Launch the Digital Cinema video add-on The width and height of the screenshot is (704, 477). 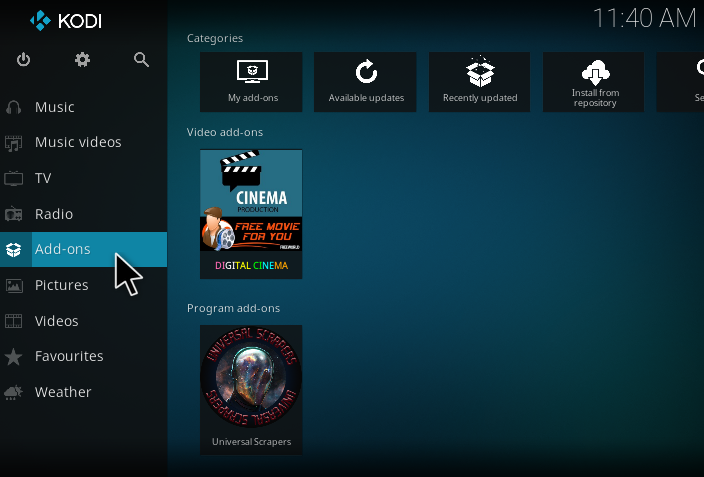click(251, 214)
